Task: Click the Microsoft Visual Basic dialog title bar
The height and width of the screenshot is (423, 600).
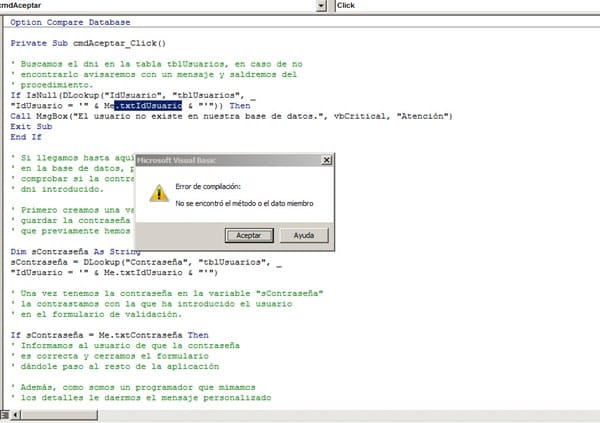Action: [x=232, y=159]
